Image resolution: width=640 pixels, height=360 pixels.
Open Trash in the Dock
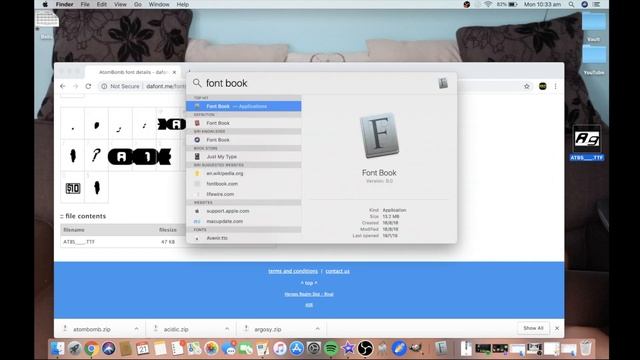tap(586, 348)
